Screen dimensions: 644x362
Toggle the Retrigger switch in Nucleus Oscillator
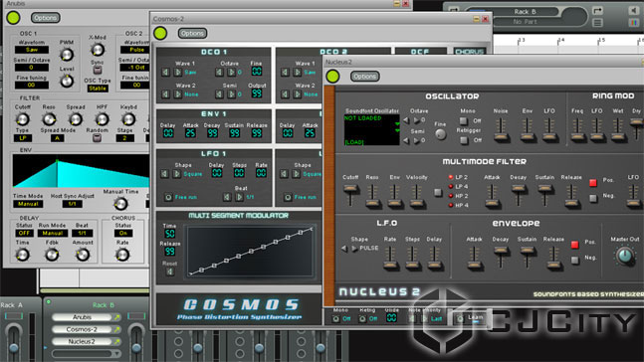click(464, 140)
